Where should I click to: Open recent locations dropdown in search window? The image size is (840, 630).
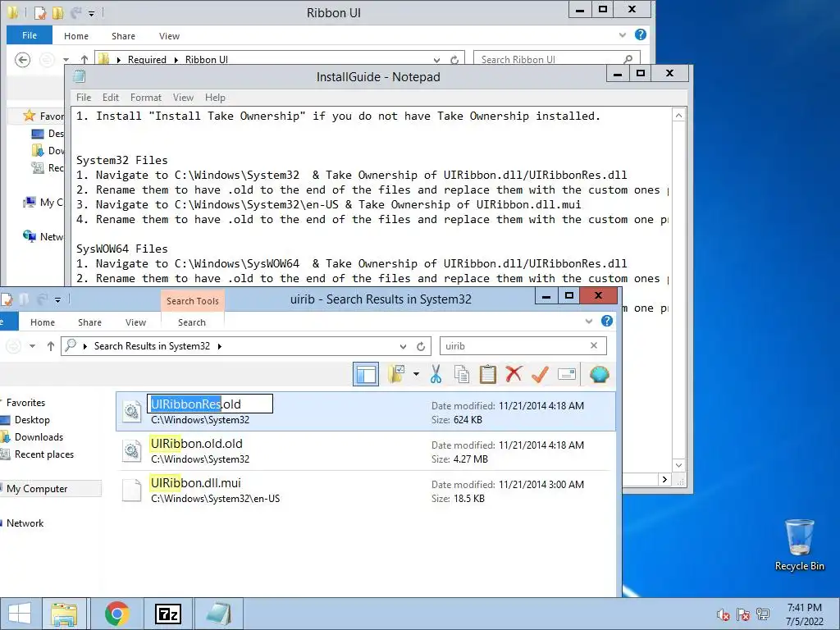click(x=32, y=346)
